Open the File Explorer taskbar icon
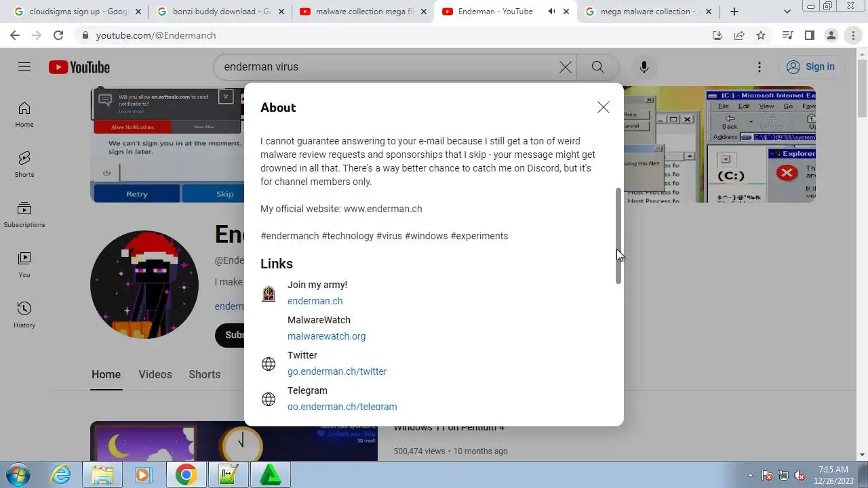This screenshot has width=868, height=488. pos(102,474)
